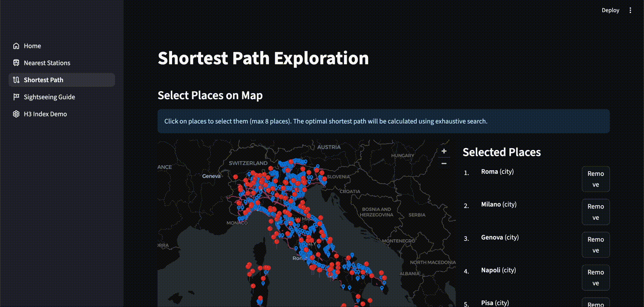This screenshot has height=307, width=644.
Task: Click the Roma (city) entry text
Action: pos(497,172)
